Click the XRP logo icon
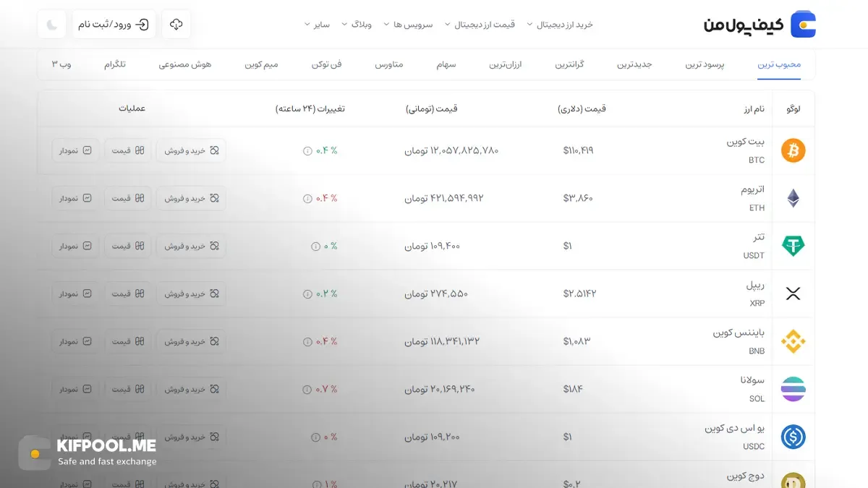Screen dimensions: 868x488 click(793, 294)
